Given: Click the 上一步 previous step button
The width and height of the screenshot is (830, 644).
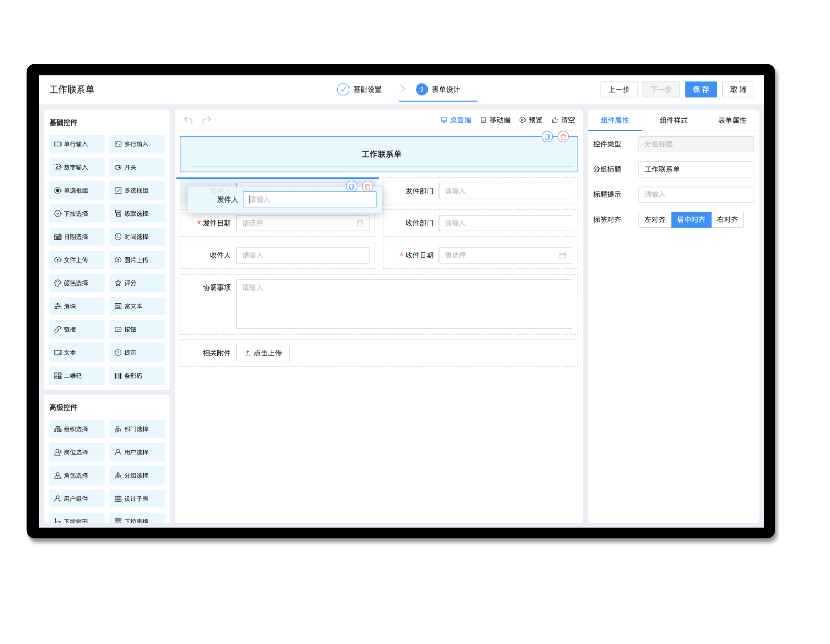Looking at the screenshot, I should (x=618, y=90).
